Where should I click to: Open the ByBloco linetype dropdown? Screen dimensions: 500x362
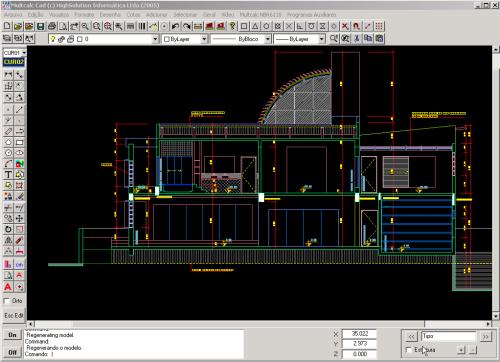(x=267, y=39)
